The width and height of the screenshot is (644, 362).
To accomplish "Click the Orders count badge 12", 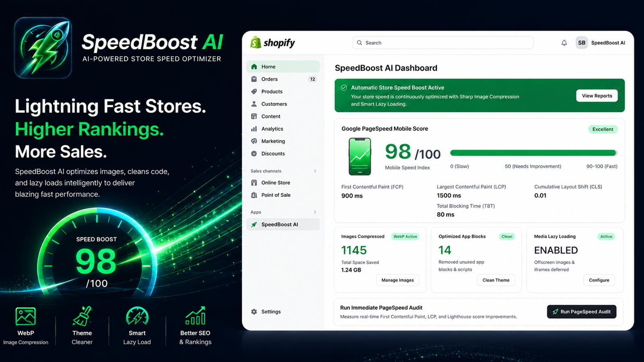I will (x=313, y=79).
